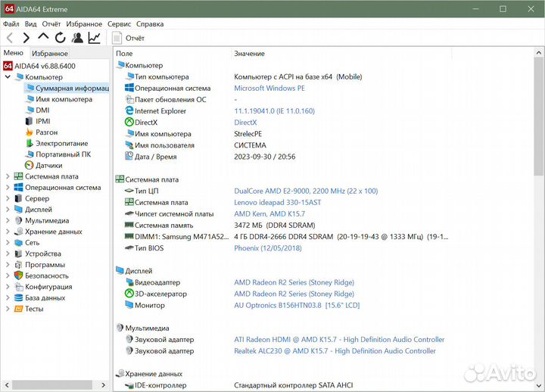Open the Электропитание power item
The height and width of the screenshot is (392, 545).
pyautogui.click(x=61, y=143)
